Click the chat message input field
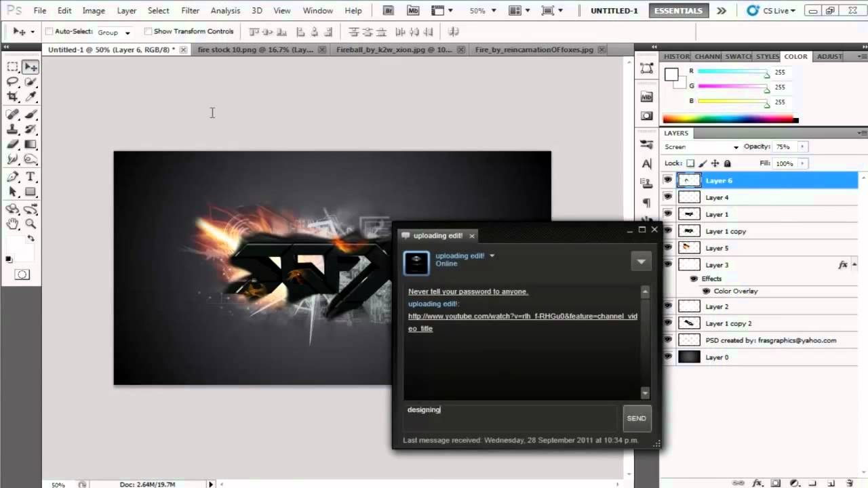This screenshot has width=868, height=488. (x=510, y=418)
